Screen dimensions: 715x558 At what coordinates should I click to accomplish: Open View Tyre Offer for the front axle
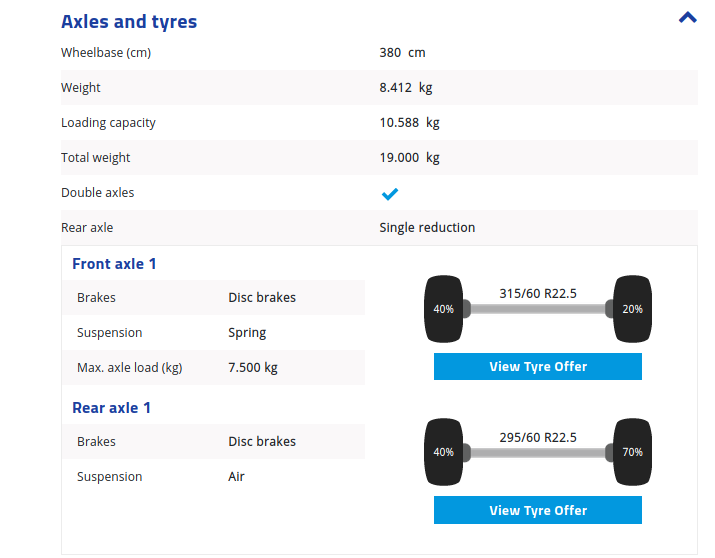point(538,367)
